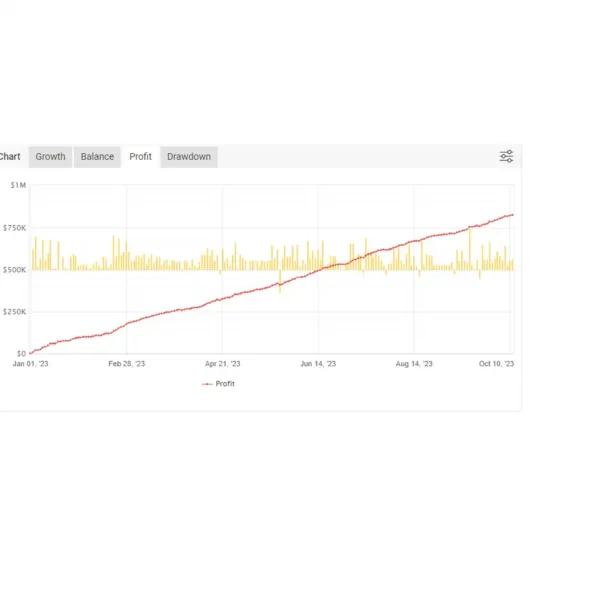
Task: Click the red Profit legend line marker
Action: pos(207,384)
